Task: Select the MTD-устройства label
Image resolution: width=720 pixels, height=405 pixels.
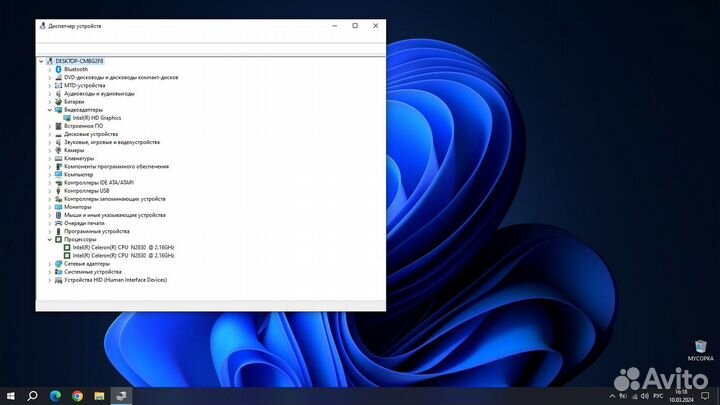Action: (x=84, y=86)
